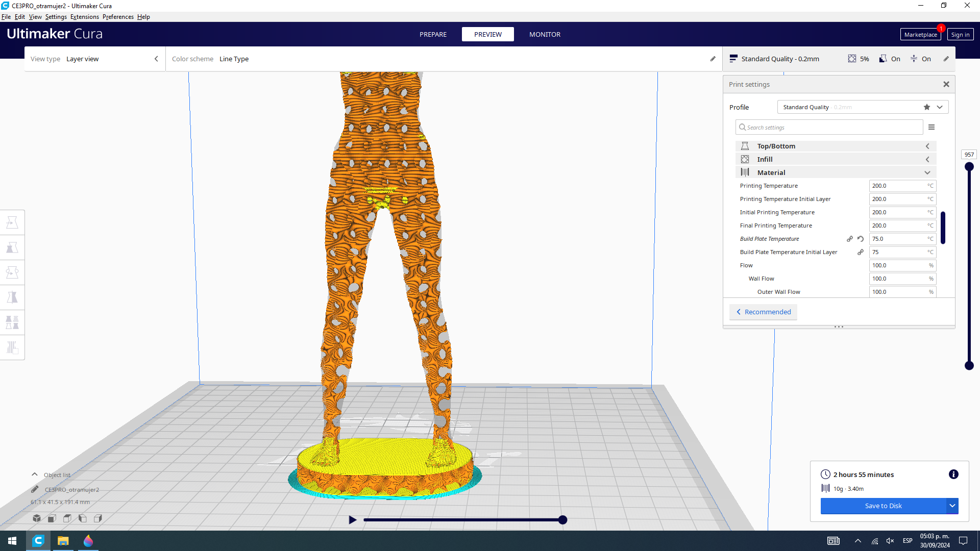Click the Printing Temperature value field
Image resolution: width=980 pixels, height=551 pixels.
coord(902,186)
